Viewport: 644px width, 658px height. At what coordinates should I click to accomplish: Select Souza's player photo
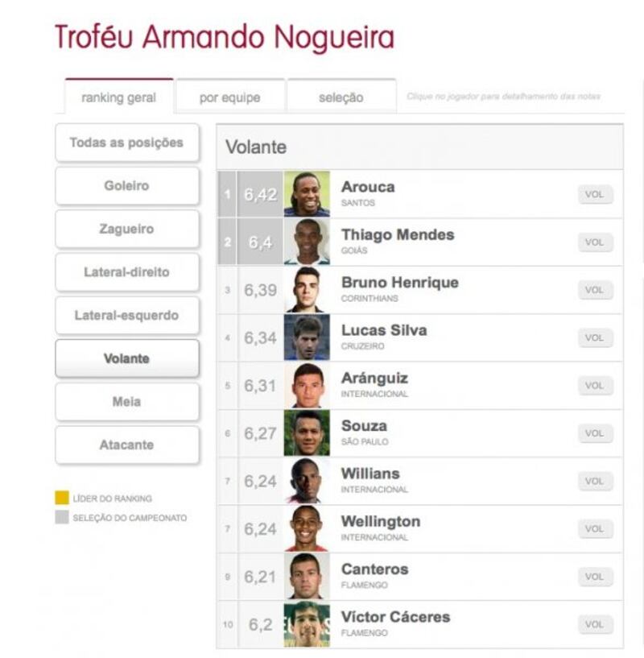coord(307,433)
